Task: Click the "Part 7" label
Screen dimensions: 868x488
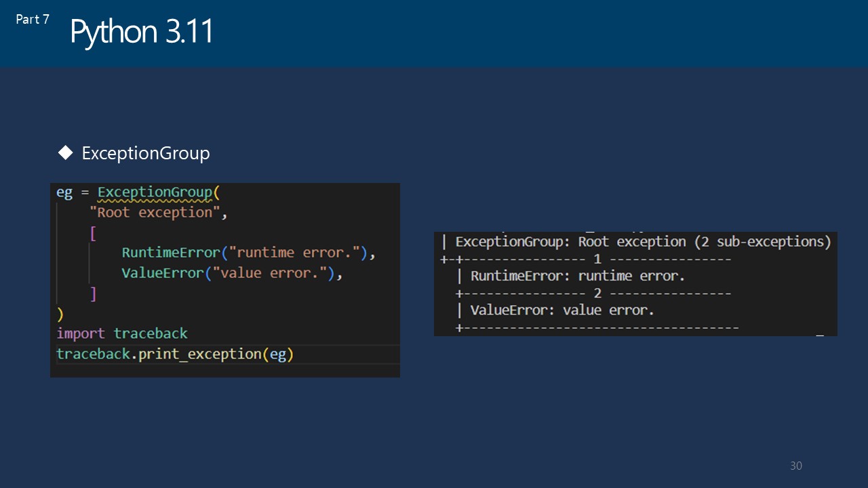Action: [x=33, y=20]
